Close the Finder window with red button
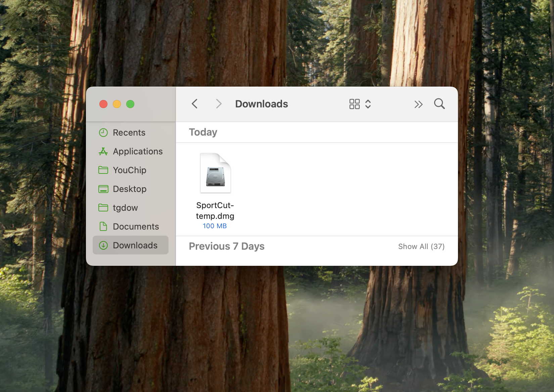Viewport: 554px width, 392px height. 103,104
